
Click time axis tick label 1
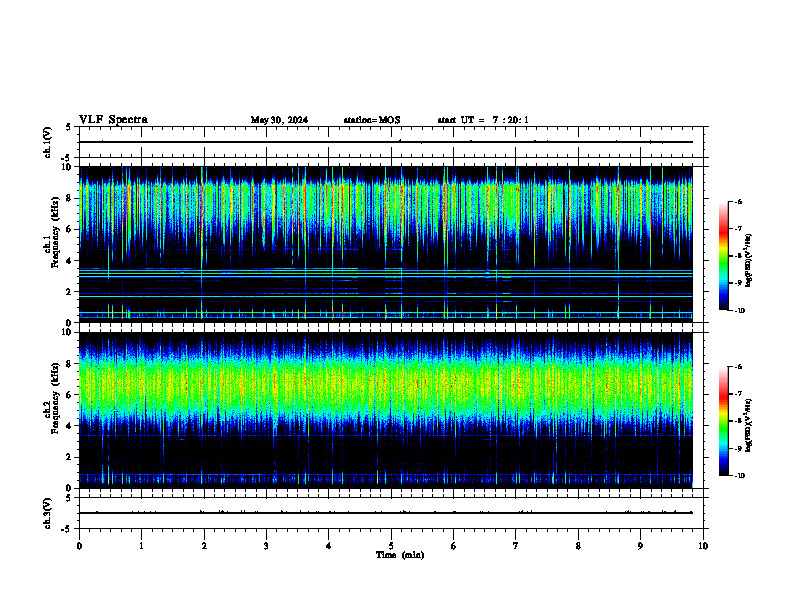(x=141, y=546)
